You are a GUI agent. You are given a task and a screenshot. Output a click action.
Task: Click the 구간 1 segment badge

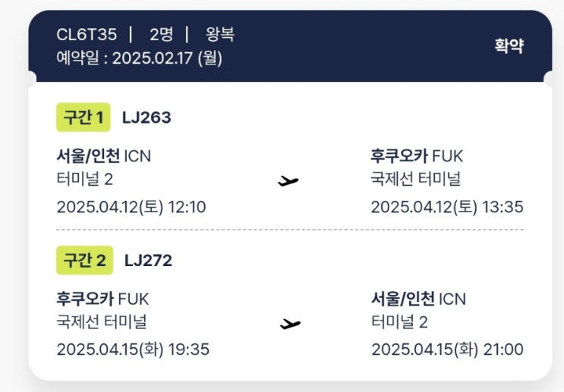[83, 118]
